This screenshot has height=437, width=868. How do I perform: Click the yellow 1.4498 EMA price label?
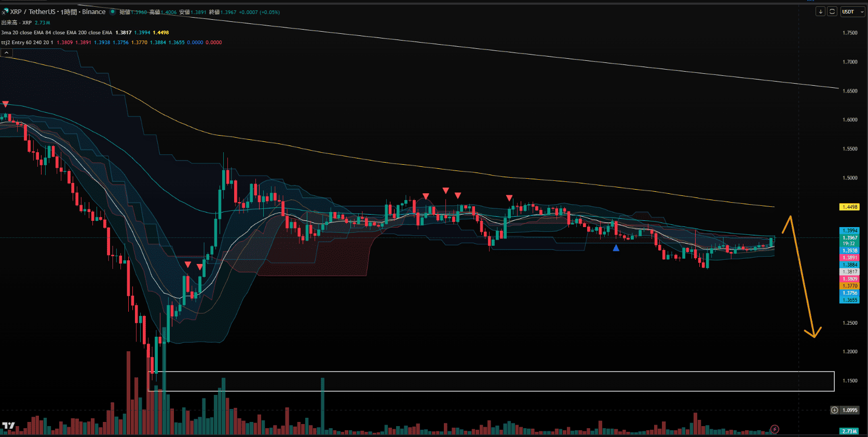tap(849, 207)
